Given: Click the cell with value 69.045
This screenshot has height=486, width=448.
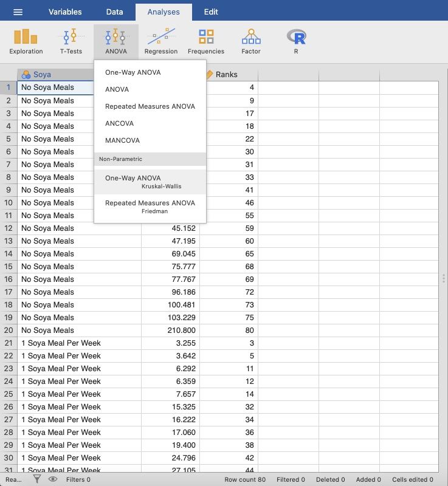Looking at the screenshot, I should (171, 253).
